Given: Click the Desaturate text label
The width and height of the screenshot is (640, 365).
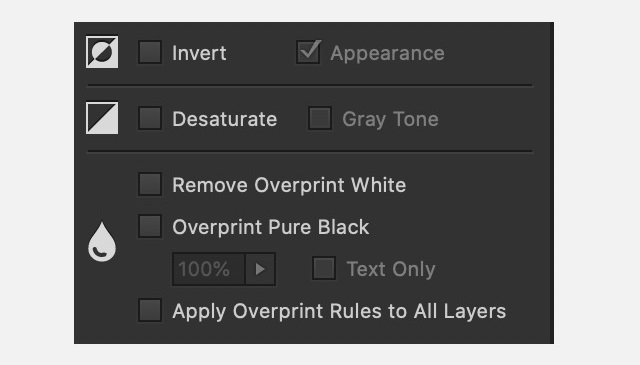Looking at the screenshot, I should tap(224, 119).
